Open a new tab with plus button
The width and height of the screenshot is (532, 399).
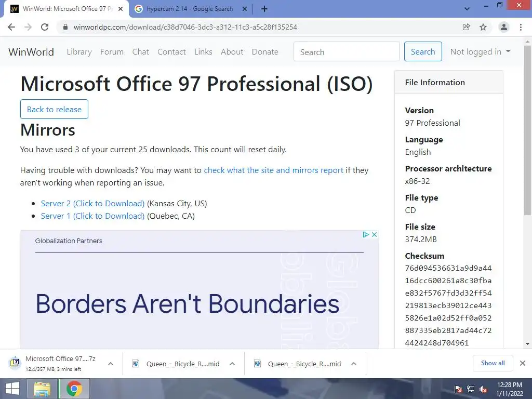(x=264, y=9)
